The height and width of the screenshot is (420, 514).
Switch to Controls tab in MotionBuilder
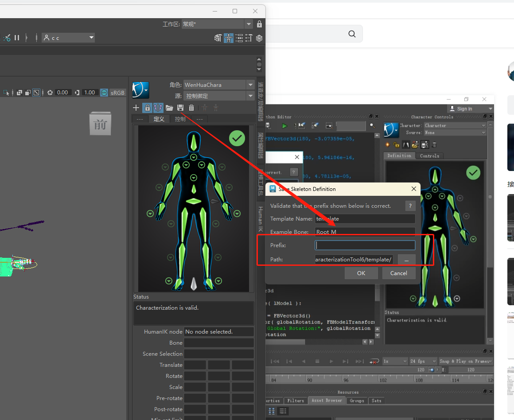pyautogui.click(x=429, y=156)
